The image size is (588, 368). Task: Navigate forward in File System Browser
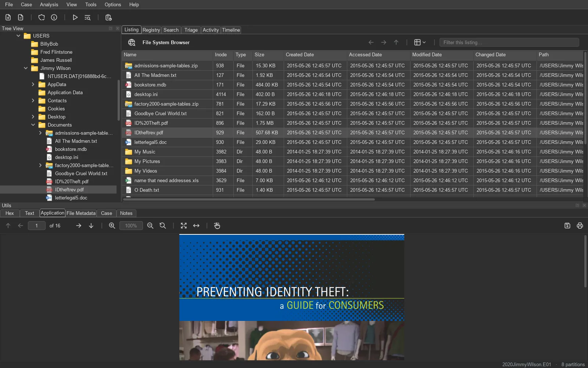point(384,42)
